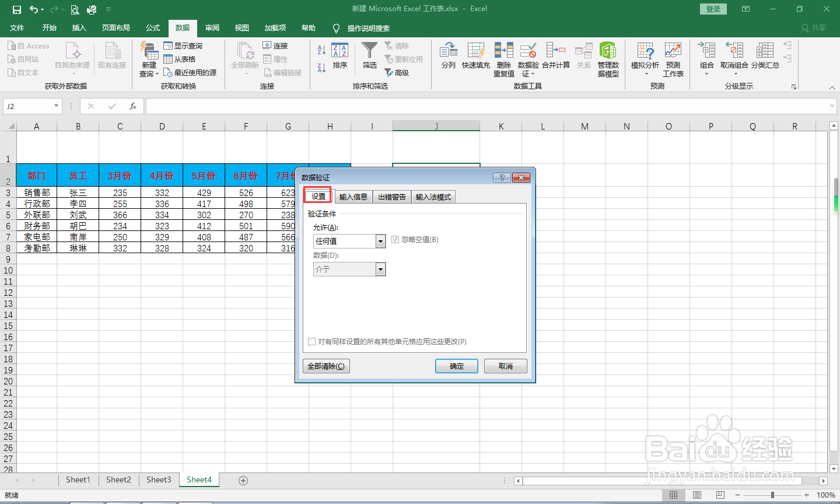Switch to Normal view in status bar
Screen dimensions: 840x504
[674, 495]
